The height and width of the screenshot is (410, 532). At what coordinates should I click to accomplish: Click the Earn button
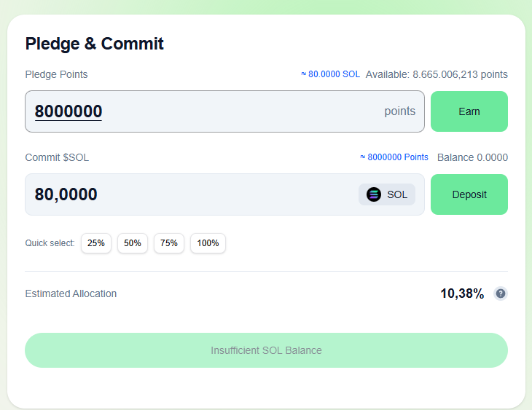[469, 111]
